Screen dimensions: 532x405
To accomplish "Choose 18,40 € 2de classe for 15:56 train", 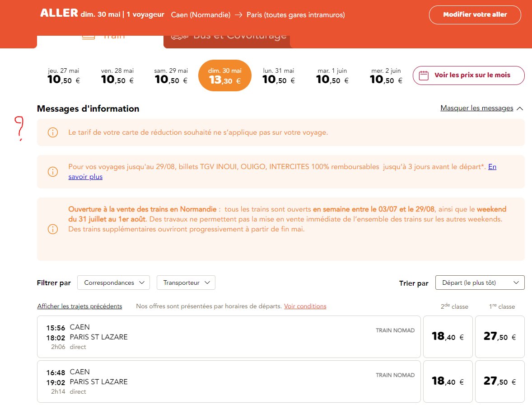I will (448, 337).
